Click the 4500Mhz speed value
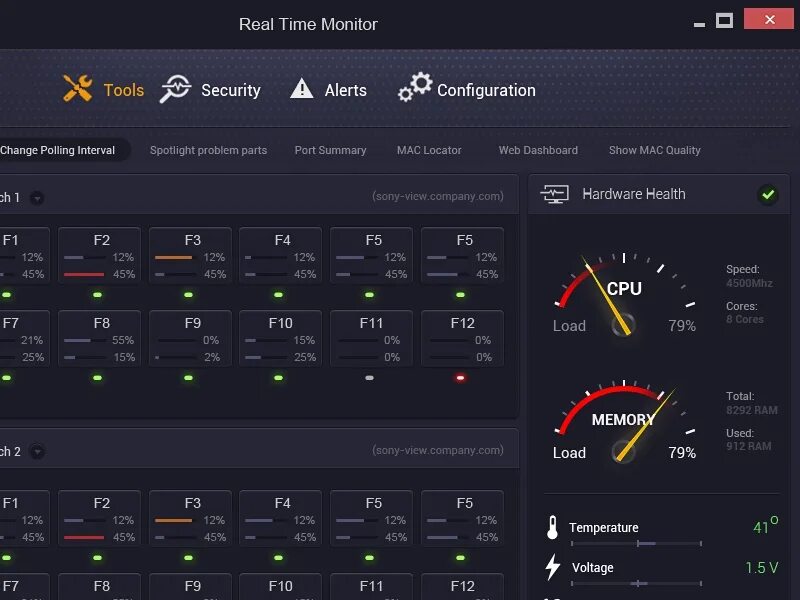The height and width of the screenshot is (600, 800). pyautogui.click(x=749, y=283)
